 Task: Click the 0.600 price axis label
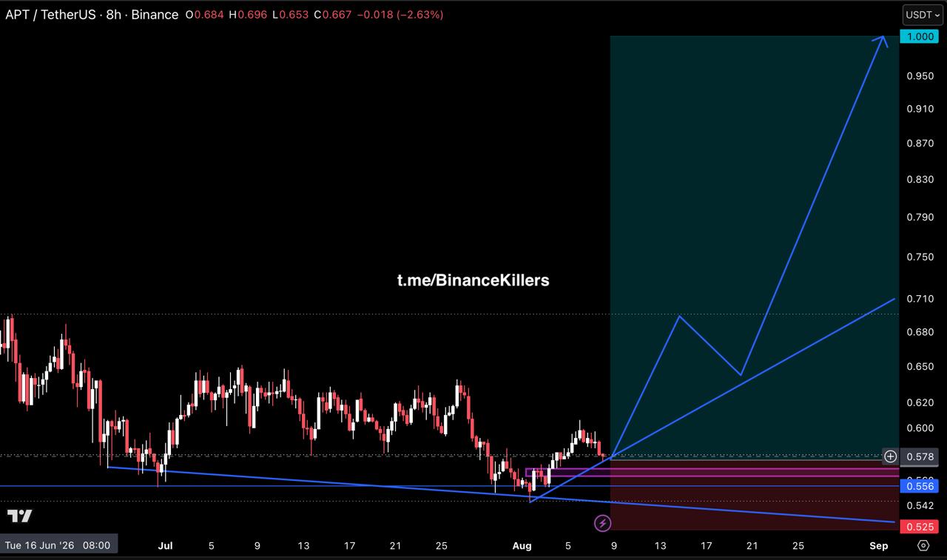tap(920, 428)
